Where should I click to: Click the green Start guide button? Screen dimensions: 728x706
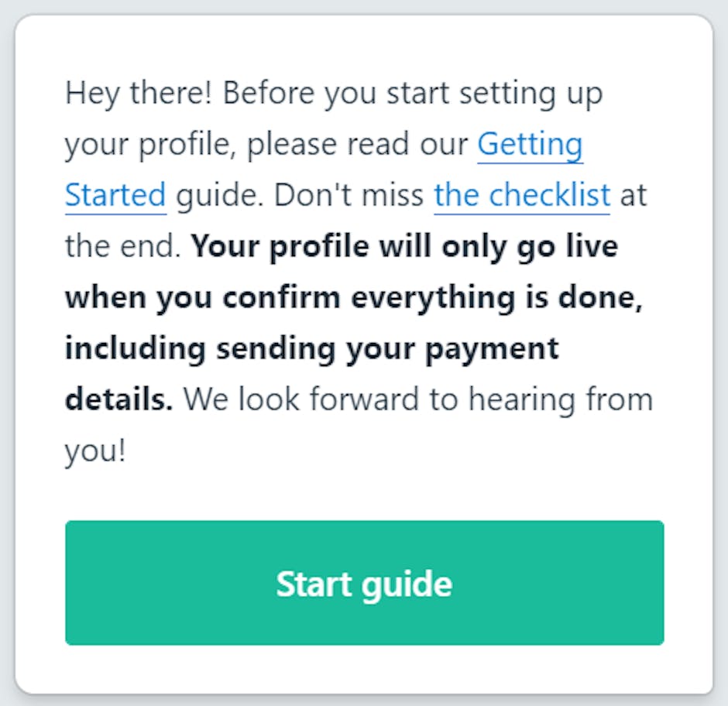(365, 583)
